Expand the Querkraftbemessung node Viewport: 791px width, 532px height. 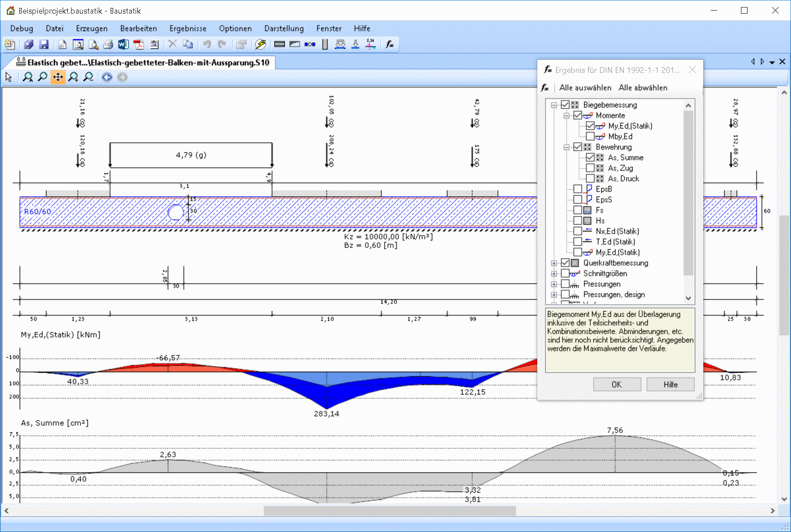pos(553,262)
